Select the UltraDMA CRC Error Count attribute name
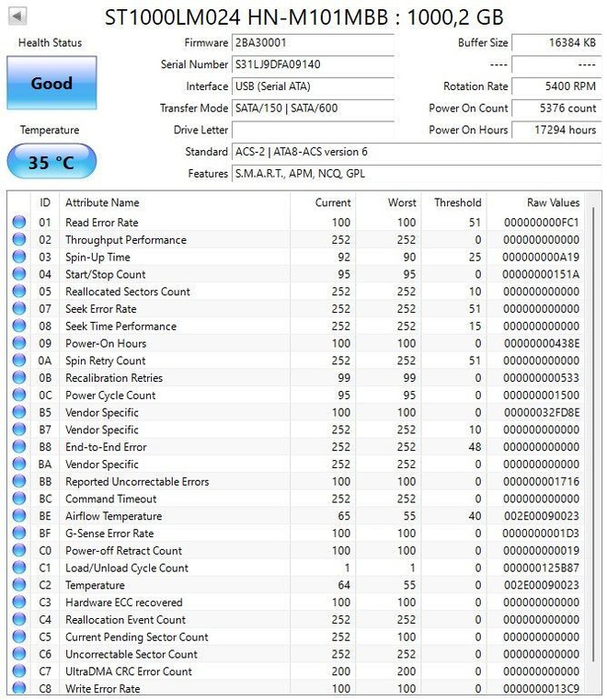 point(129,671)
